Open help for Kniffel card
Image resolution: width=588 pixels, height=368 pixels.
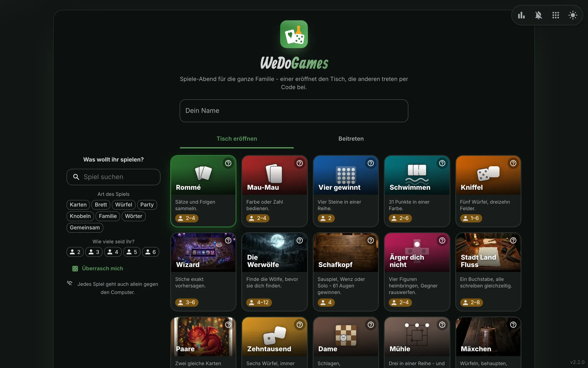coord(513,163)
